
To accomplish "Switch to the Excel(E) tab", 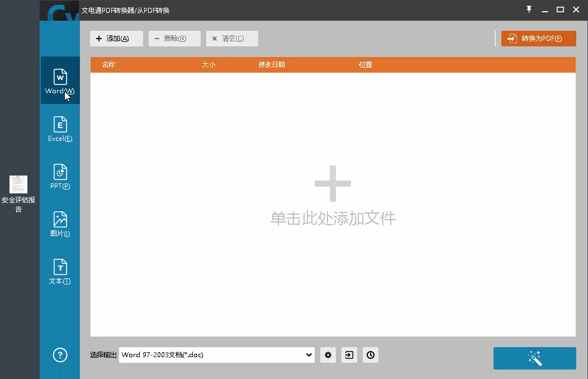I will click(x=60, y=129).
